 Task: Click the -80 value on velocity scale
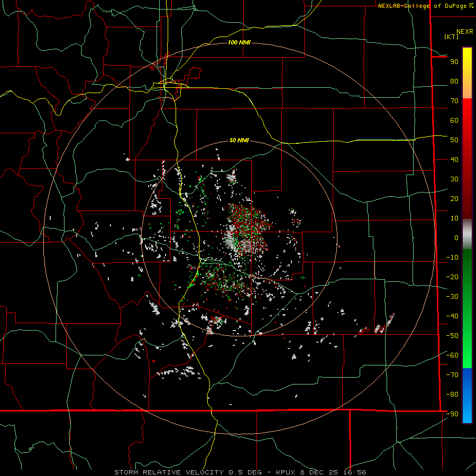point(452,395)
